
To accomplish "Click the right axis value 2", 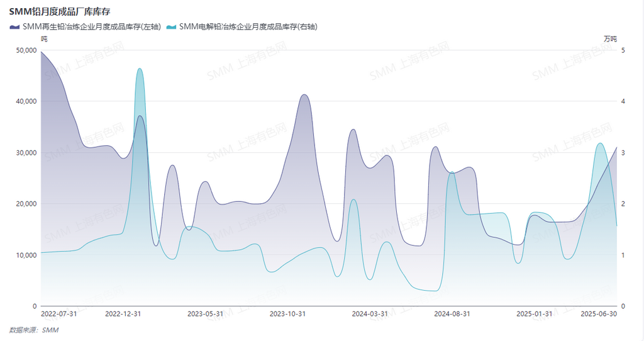I will tap(623, 204).
